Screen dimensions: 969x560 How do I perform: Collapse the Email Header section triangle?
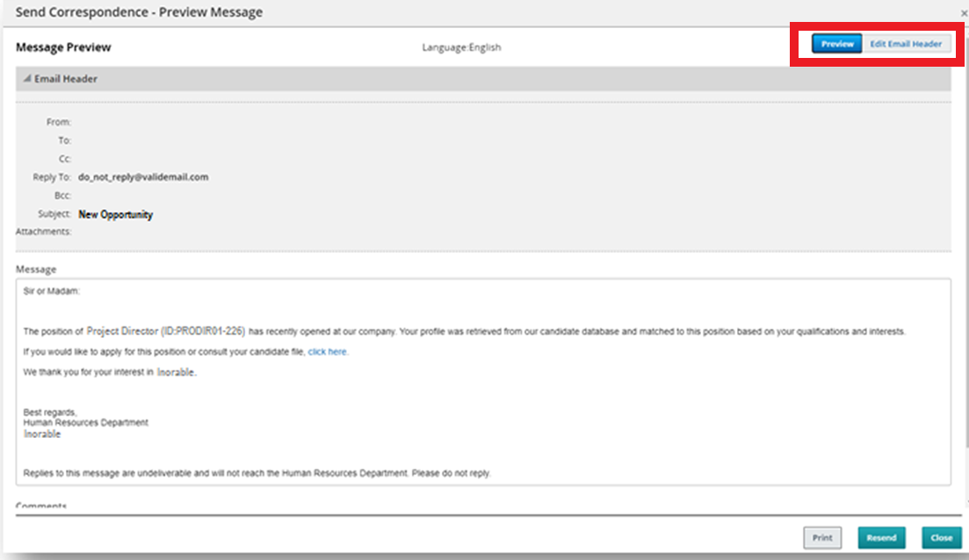(x=26, y=79)
